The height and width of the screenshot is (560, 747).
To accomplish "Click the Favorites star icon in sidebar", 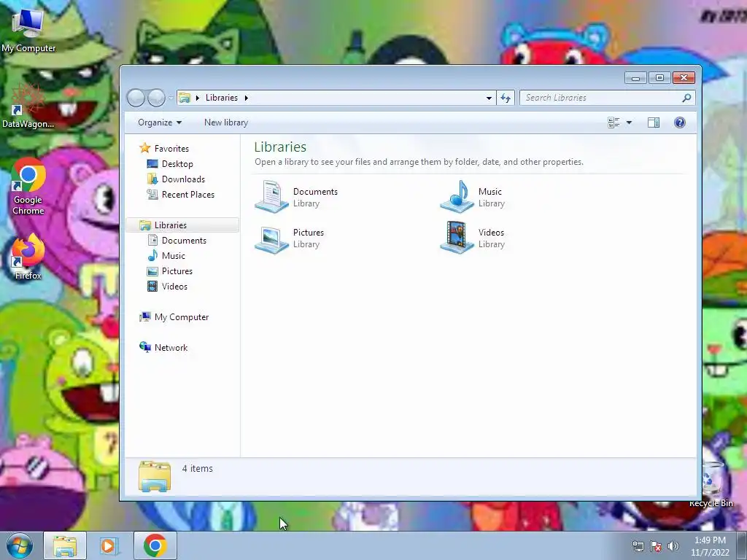I will point(145,148).
